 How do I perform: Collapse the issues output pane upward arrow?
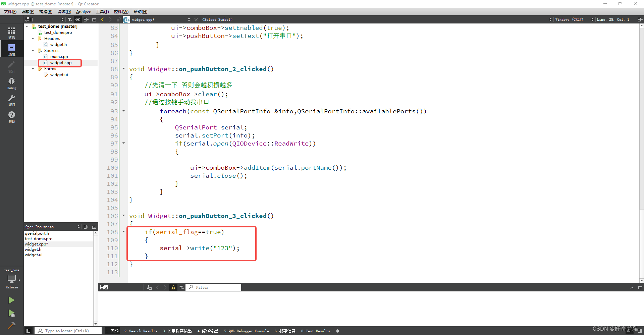tap(632, 287)
